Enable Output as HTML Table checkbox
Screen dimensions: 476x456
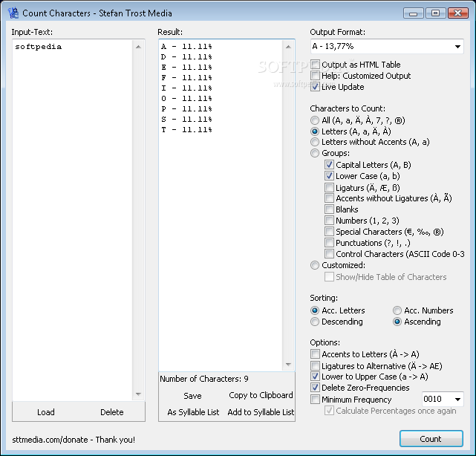click(315, 65)
